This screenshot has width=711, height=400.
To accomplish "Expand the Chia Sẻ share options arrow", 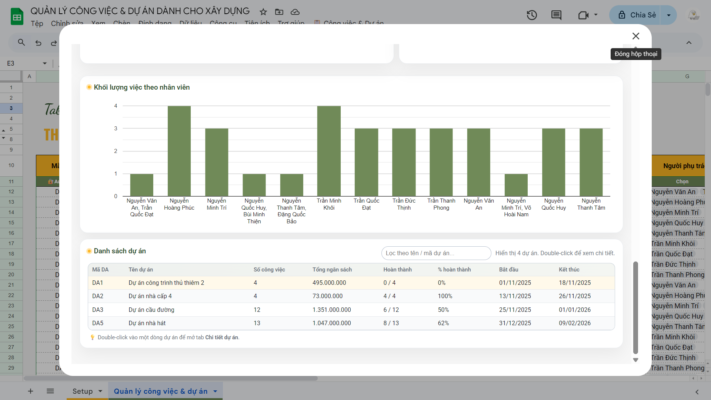I will pyautogui.click(x=667, y=15).
